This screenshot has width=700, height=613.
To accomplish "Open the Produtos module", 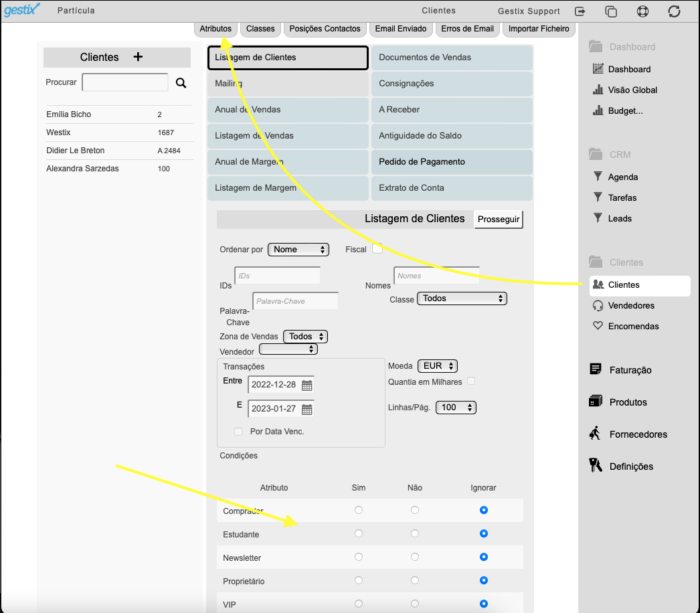I will tap(628, 402).
